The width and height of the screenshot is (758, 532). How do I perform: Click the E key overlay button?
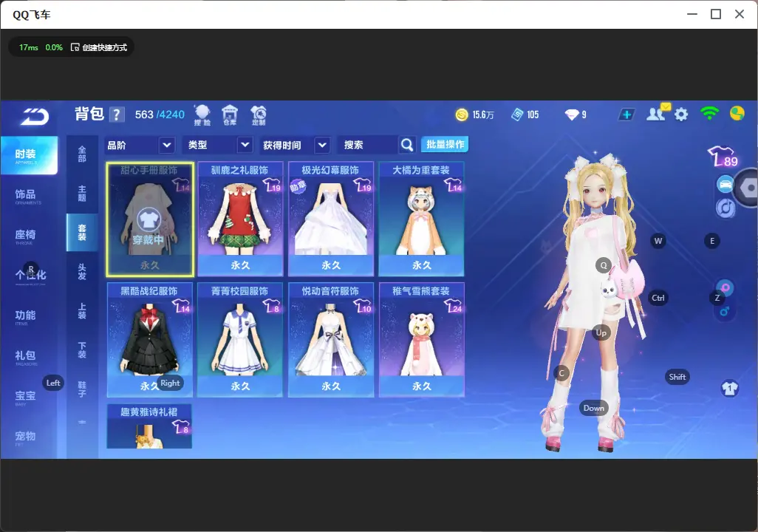click(712, 241)
